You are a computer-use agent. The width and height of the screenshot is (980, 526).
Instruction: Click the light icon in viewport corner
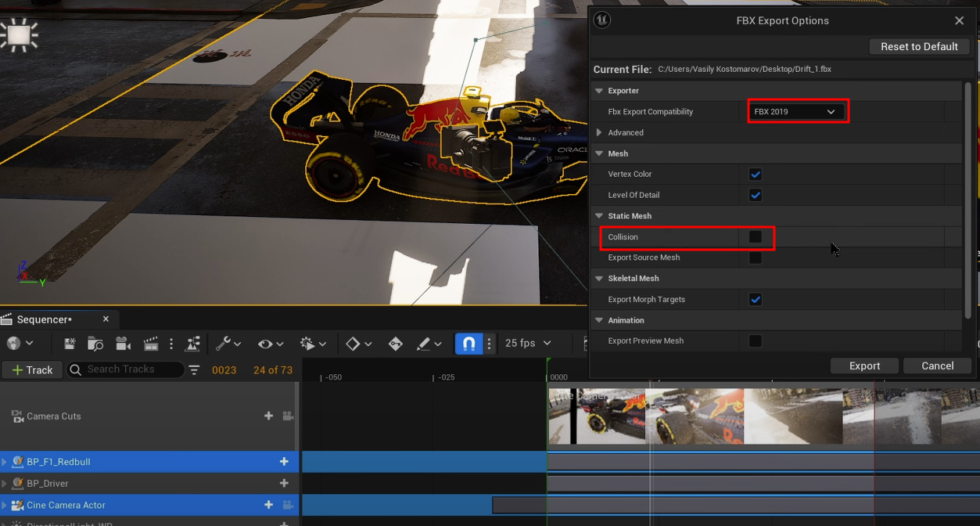pyautogui.click(x=19, y=35)
